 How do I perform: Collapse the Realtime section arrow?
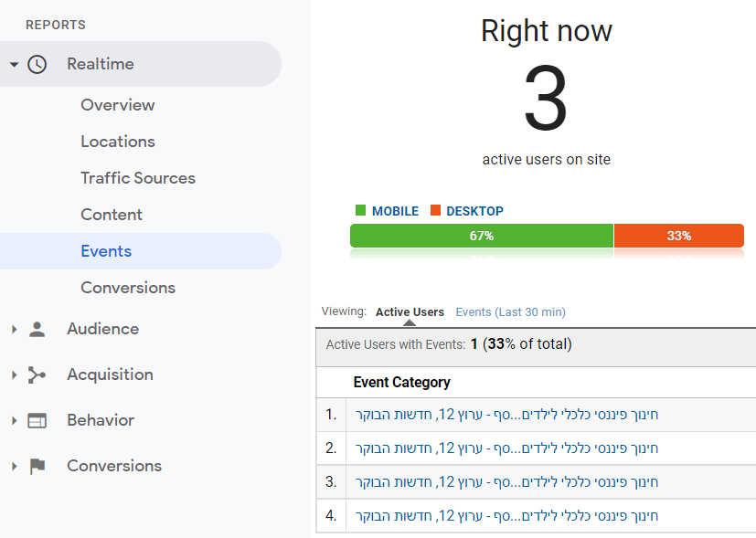coord(14,64)
